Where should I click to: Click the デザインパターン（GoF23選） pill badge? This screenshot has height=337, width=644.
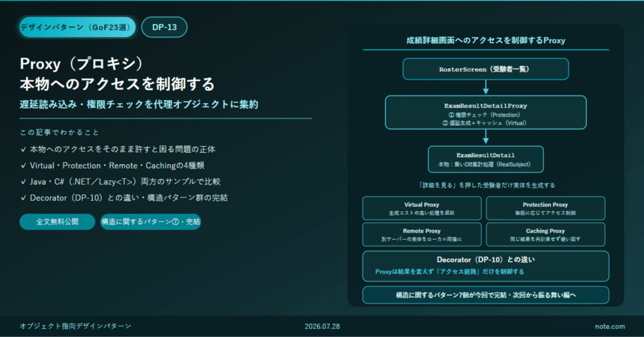(77, 27)
